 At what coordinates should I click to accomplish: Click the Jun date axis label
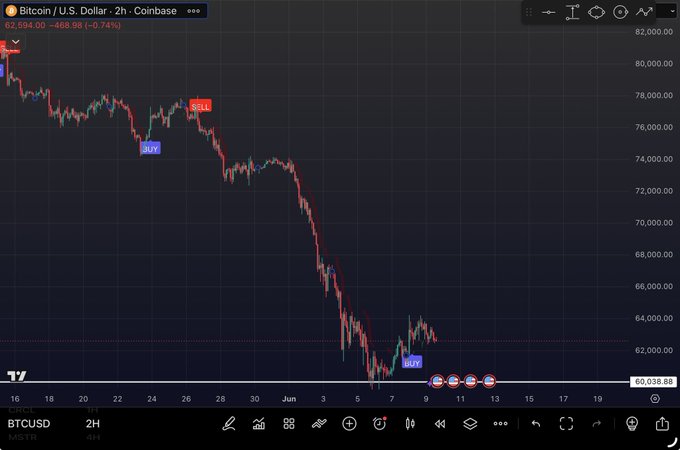[x=289, y=398]
